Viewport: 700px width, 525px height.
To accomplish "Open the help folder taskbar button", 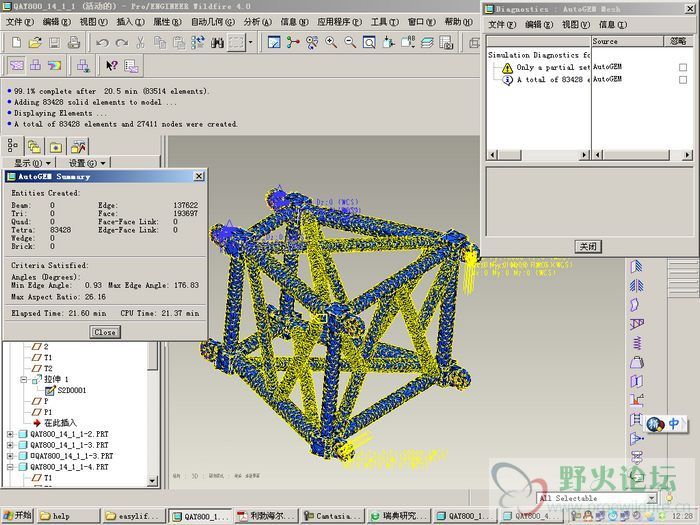I will point(68,516).
